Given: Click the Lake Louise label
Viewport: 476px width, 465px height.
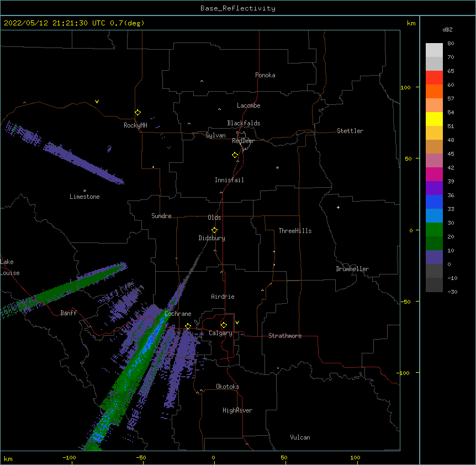Looking at the screenshot, I should click(x=10, y=267).
